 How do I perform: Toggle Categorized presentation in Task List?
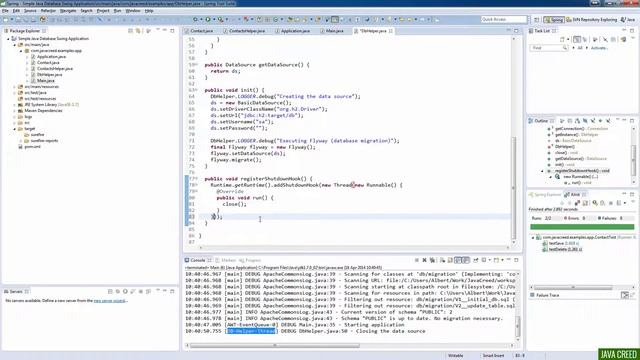577,40
